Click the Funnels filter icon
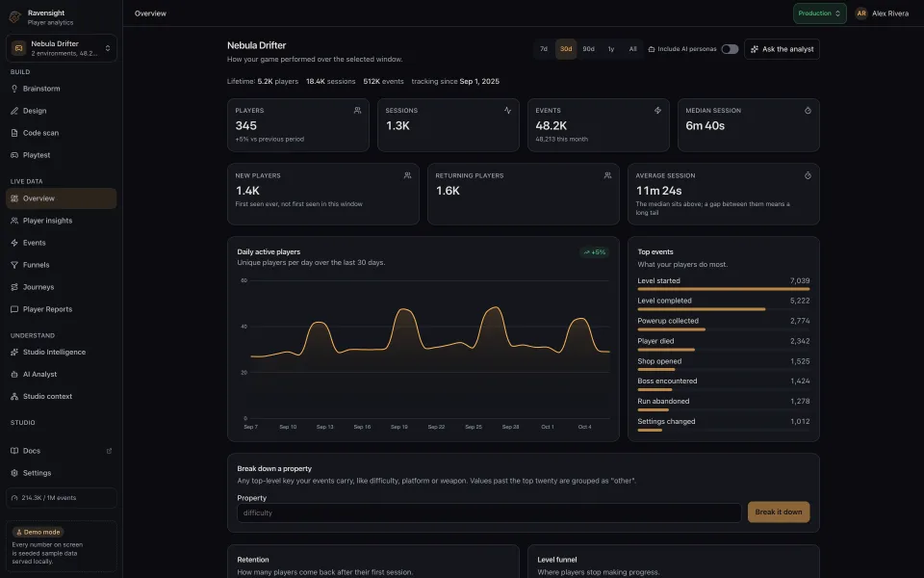Screen dimensions: 924x578 [x=14, y=266]
